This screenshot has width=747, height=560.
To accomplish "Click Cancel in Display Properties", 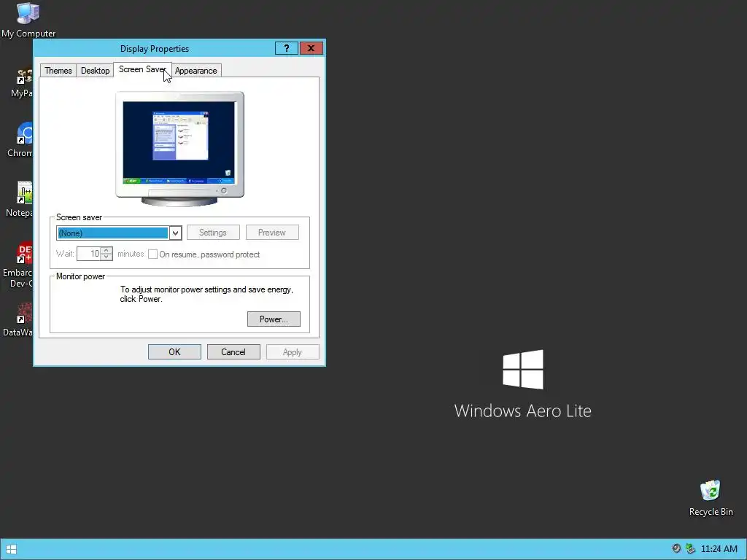I will point(233,352).
